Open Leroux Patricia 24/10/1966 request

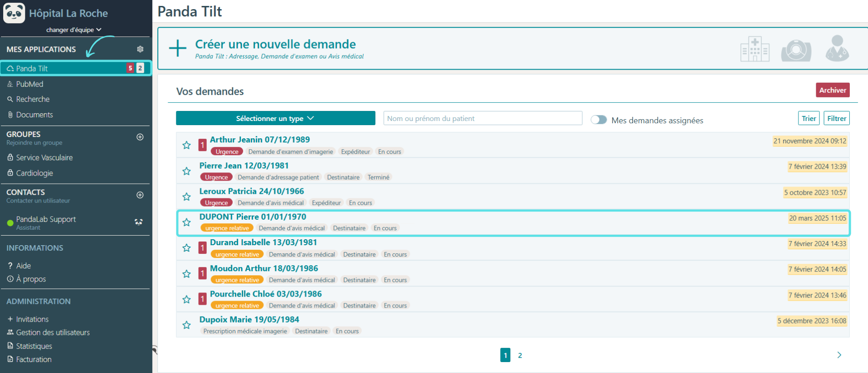point(252,191)
